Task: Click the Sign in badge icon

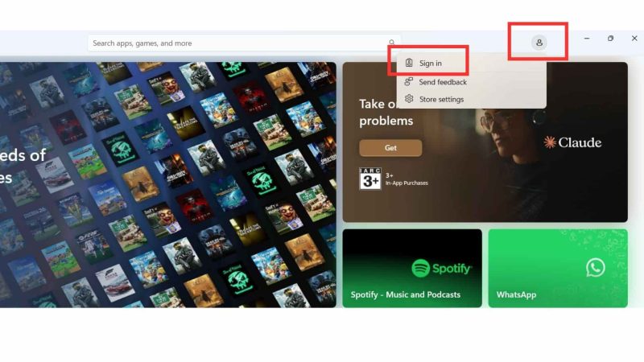Action: click(x=409, y=63)
